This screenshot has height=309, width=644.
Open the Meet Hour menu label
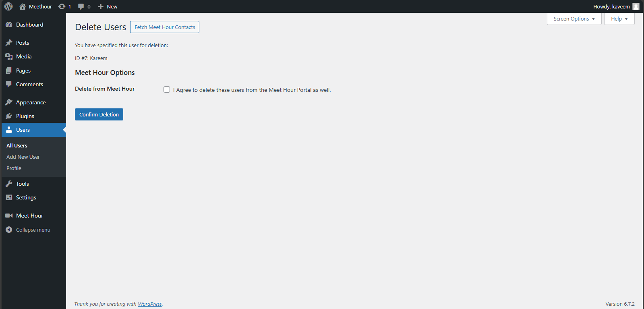coord(30,216)
